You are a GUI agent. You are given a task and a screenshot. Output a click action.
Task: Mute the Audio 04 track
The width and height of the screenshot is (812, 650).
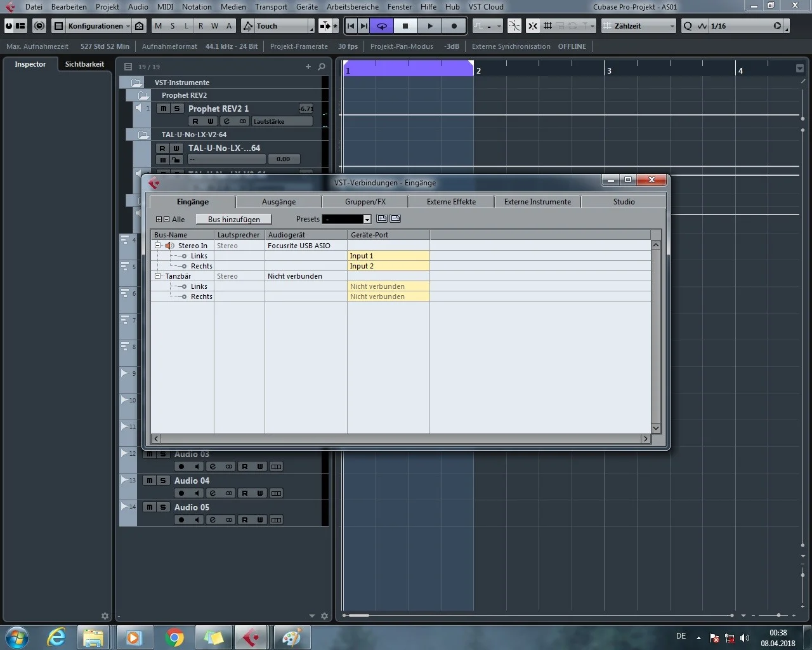click(150, 481)
